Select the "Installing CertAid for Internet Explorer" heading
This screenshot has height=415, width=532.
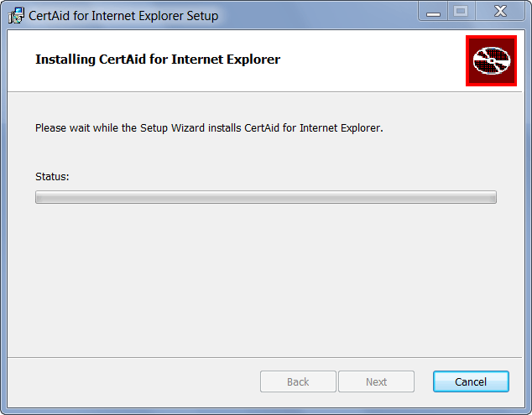[158, 60]
